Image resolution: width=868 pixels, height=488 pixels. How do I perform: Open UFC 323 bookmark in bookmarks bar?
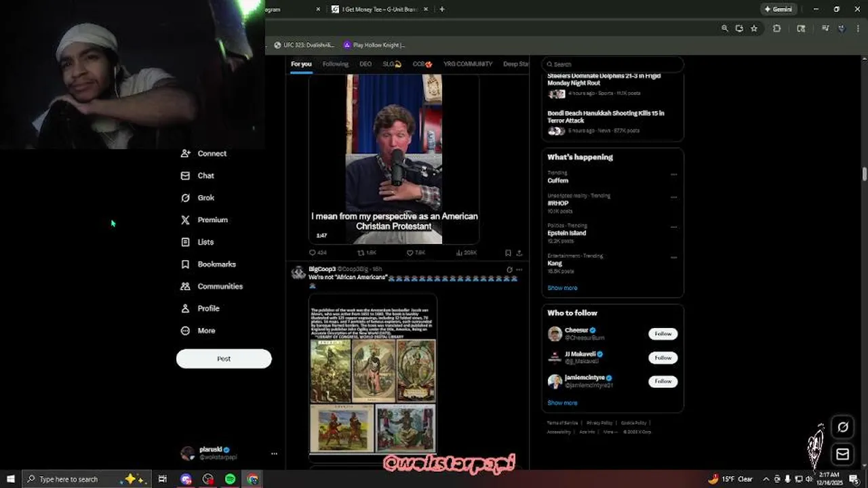304,45
